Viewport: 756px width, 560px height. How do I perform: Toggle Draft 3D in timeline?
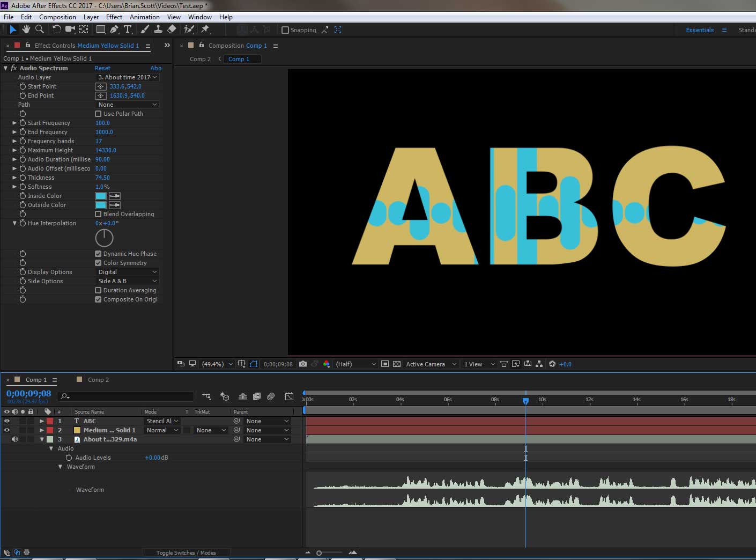pos(225,396)
